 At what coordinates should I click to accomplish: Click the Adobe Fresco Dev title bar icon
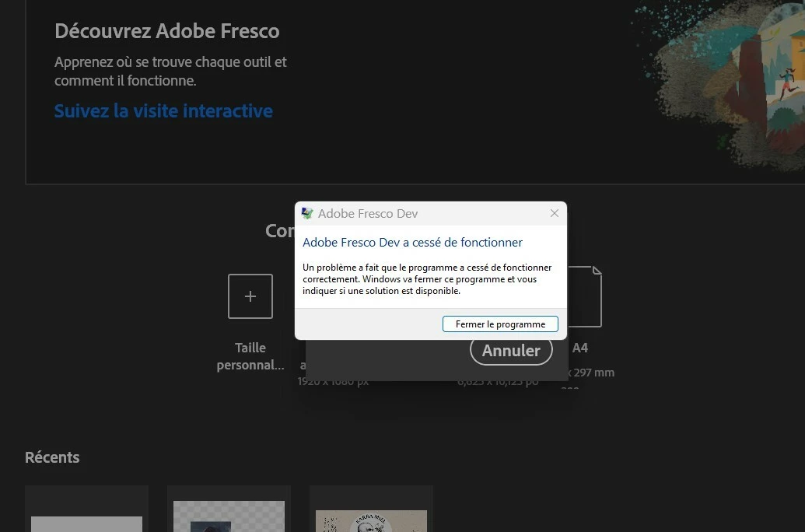click(x=307, y=213)
